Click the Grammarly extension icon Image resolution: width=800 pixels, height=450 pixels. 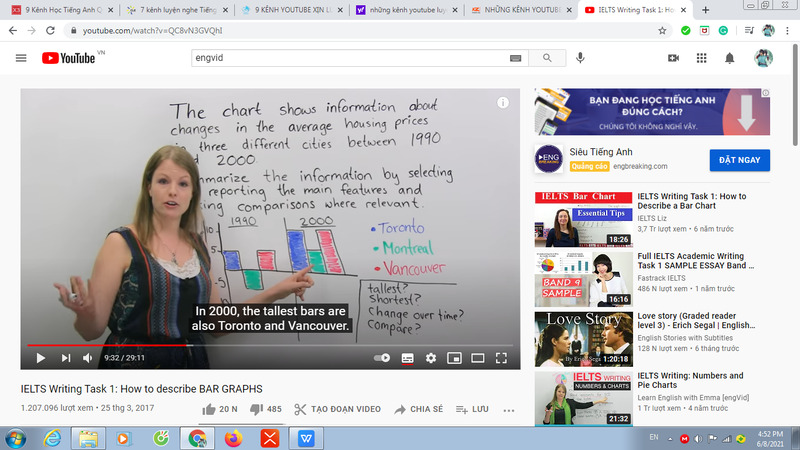click(x=723, y=31)
